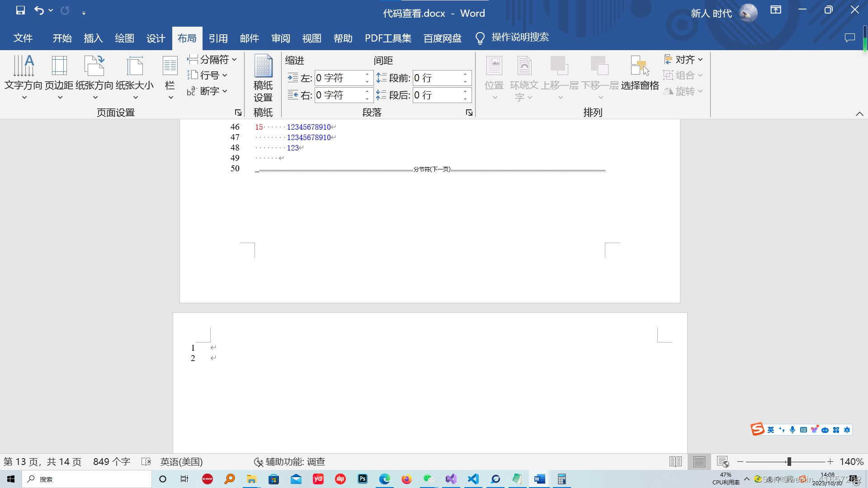Expand the Line Numbers (行号) dropdown
Image resolution: width=868 pixels, height=488 pixels.
coord(208,75)
